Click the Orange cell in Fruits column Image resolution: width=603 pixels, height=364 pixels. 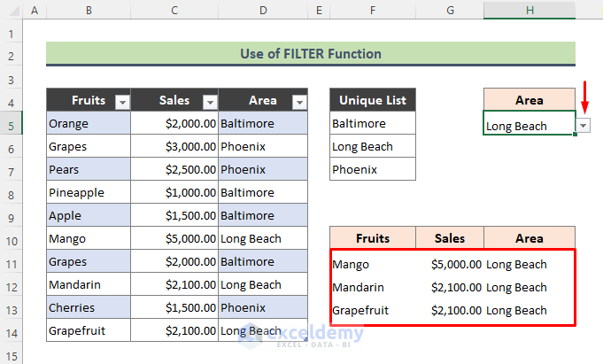[x=88, y=124]
